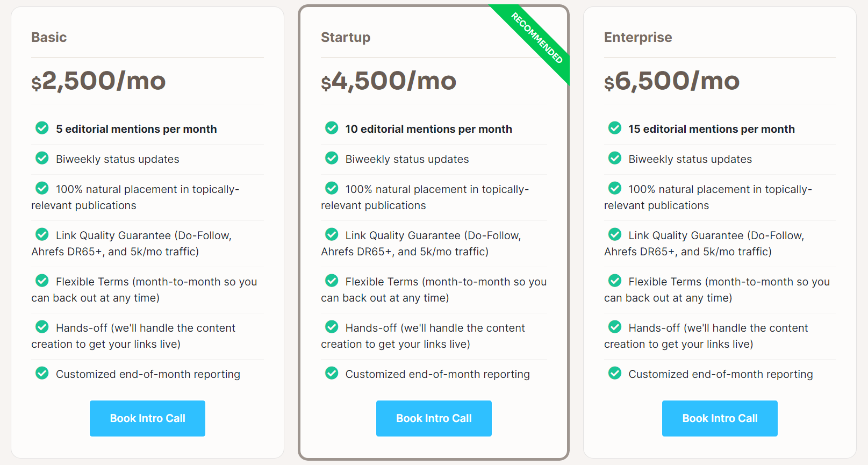Image resolution: width=868 pixels, height=465 pixels.
Task: Click the checkmark near Startup's Flexible Terms feature
Action: [332, 281]
